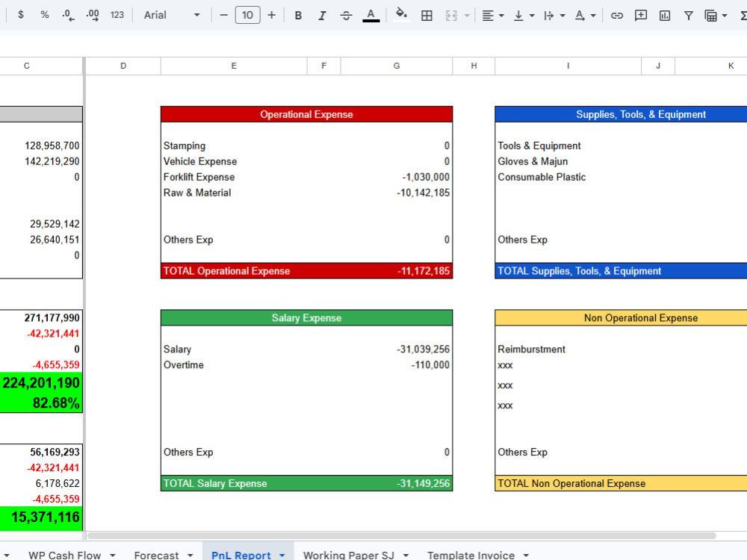Decrease decimal places
The width and height of the screenshot is (747, 560).
coord(68,15)
